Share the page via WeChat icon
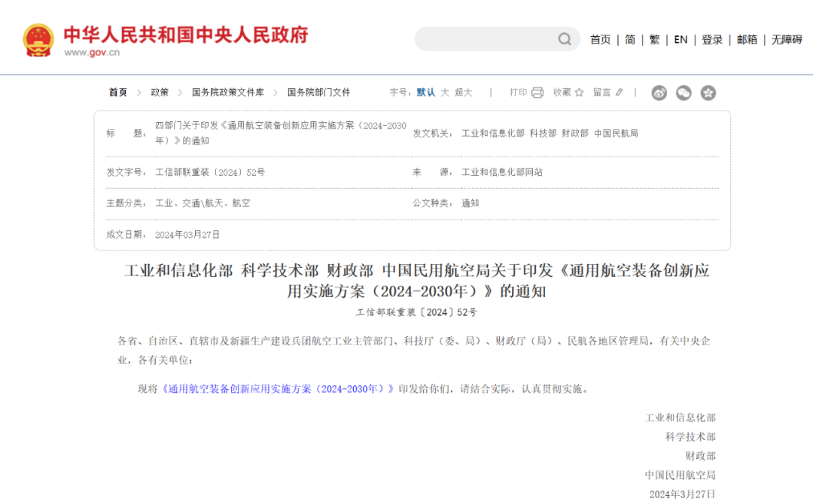Image resolution: width=813 pixels, height=504 pixels. (x=684, y=93)
